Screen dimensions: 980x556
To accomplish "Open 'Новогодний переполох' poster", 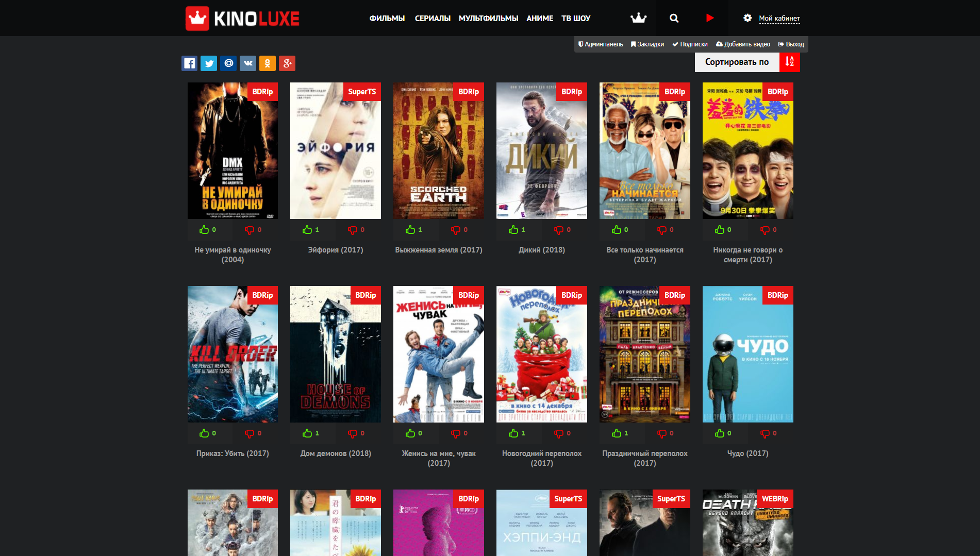I will click(542, 354).
